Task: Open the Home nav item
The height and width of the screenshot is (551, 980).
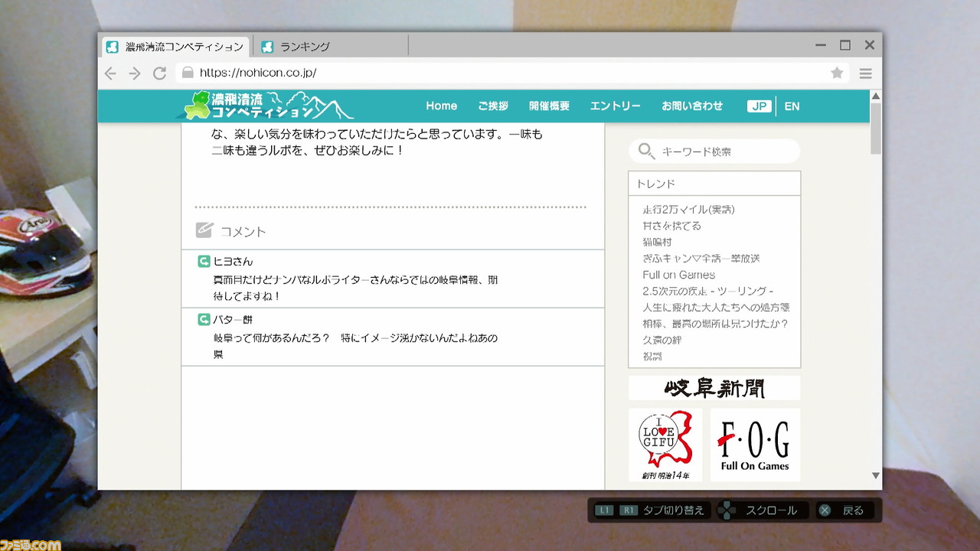Action: pos(441,106)
